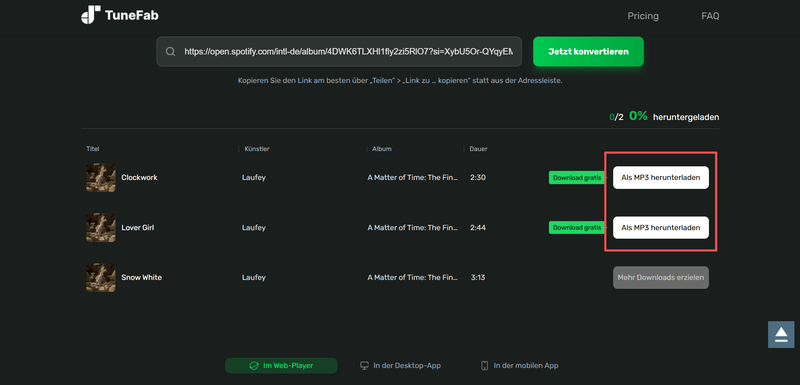This screenshot has height=385, width=800.
Task: Select the Im Web-Player tab
Action: click(x=281, y=366)
